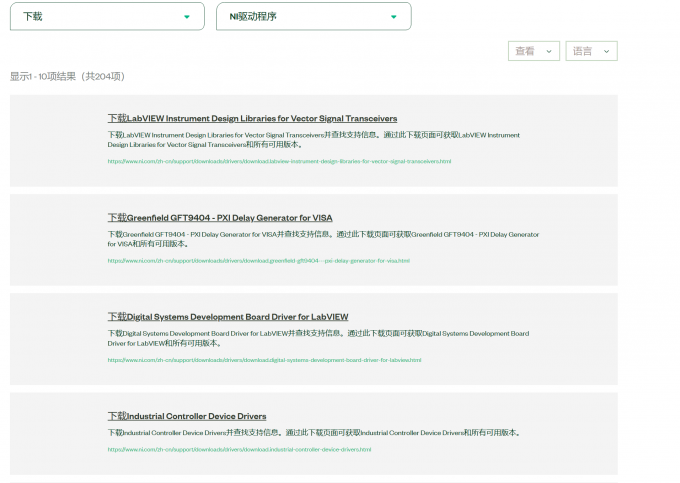Select the Greenfield GFT9404 result description
The image size is (680, 483).
tap(323, 239)
